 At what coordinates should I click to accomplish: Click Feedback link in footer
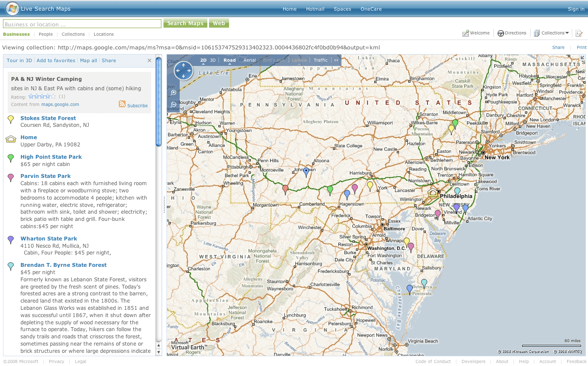click(x=577, y=361)
